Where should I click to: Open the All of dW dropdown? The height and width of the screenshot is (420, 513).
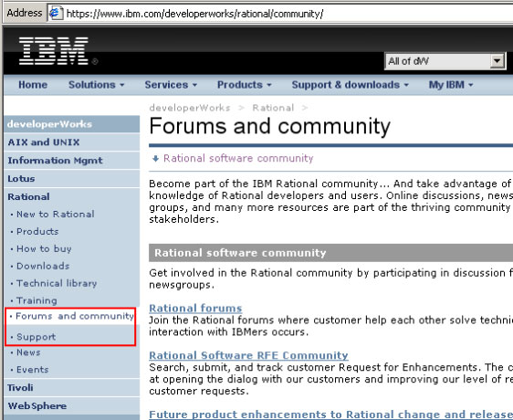pyautogui.click(x=445, y=61)
